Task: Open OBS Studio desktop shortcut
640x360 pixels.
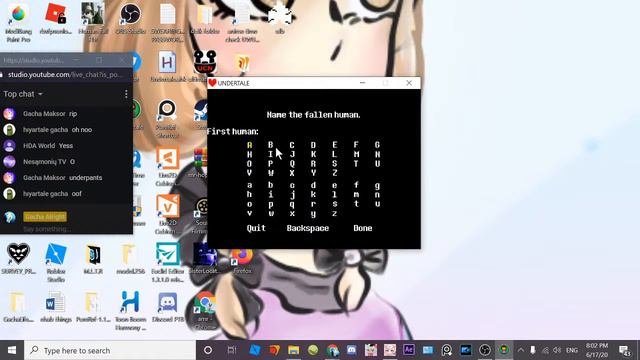Action: click(x=131, y=18)
